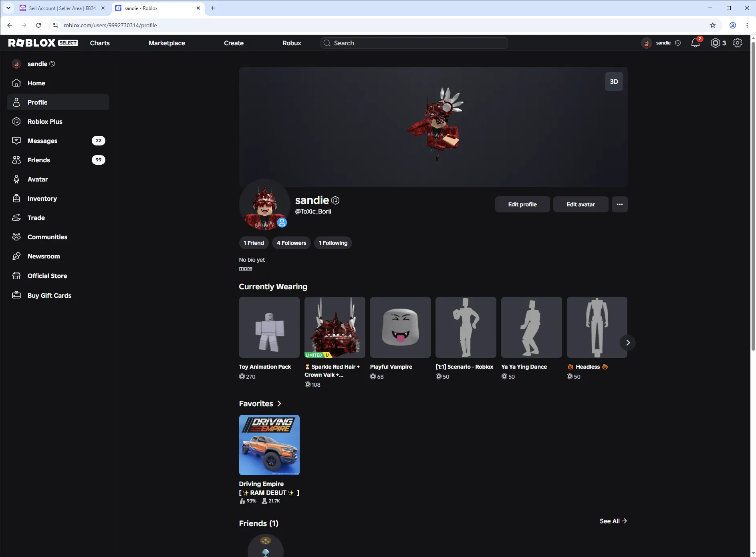Screen dimensions: 756x557
Task: Open a new browser tab
Action: 213,8
